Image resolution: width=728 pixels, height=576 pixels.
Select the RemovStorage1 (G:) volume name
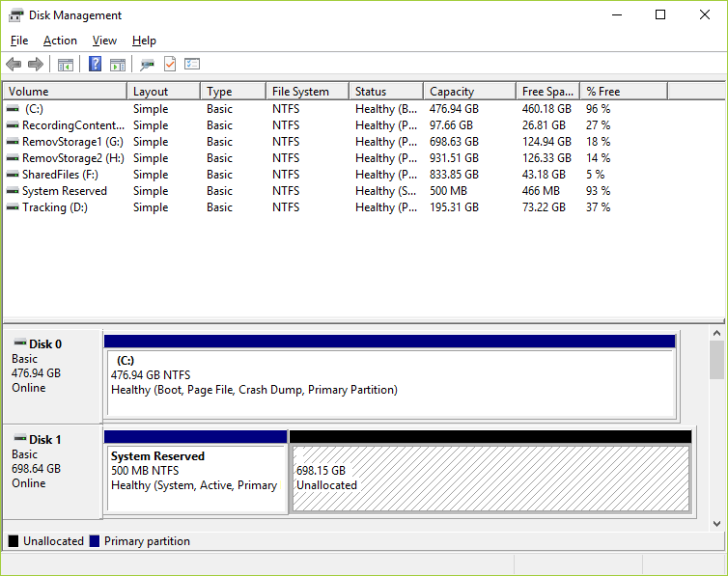click(72, 142)
